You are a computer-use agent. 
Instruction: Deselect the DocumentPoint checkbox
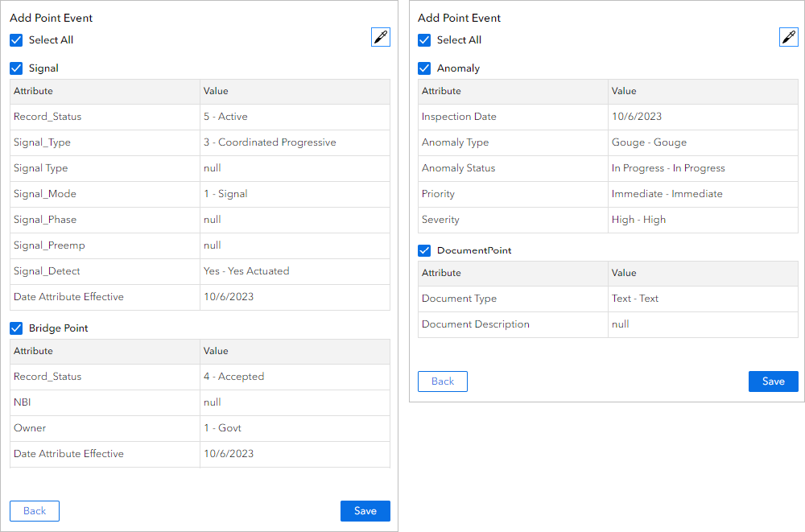[424, 250]
